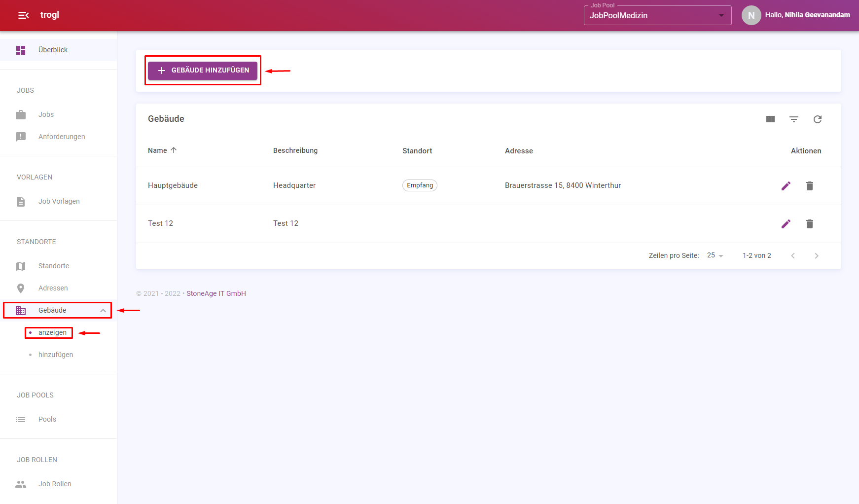Click the Job Vorlagen document icon
The image size is (859, 504).
coord(21,201)
